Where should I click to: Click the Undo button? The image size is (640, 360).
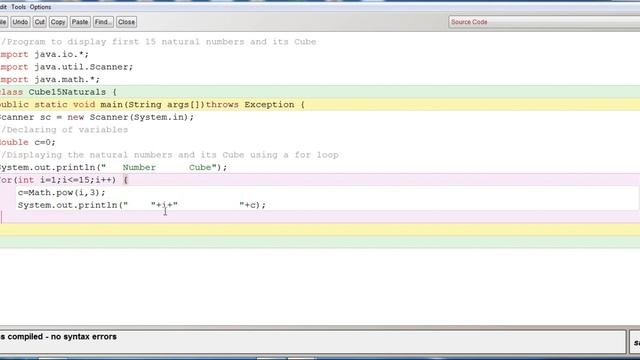coord(20,22)
